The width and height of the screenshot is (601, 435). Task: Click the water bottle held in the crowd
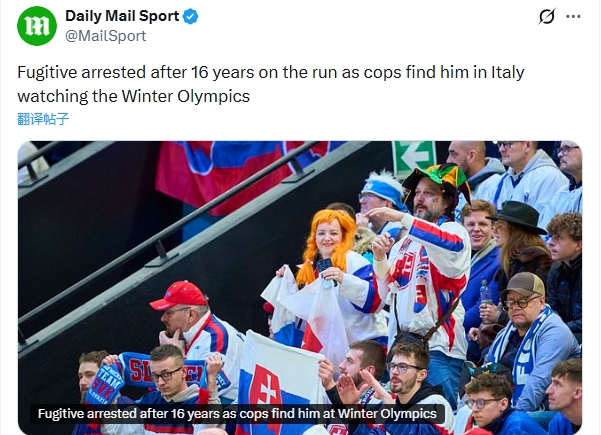click(485, 292)
